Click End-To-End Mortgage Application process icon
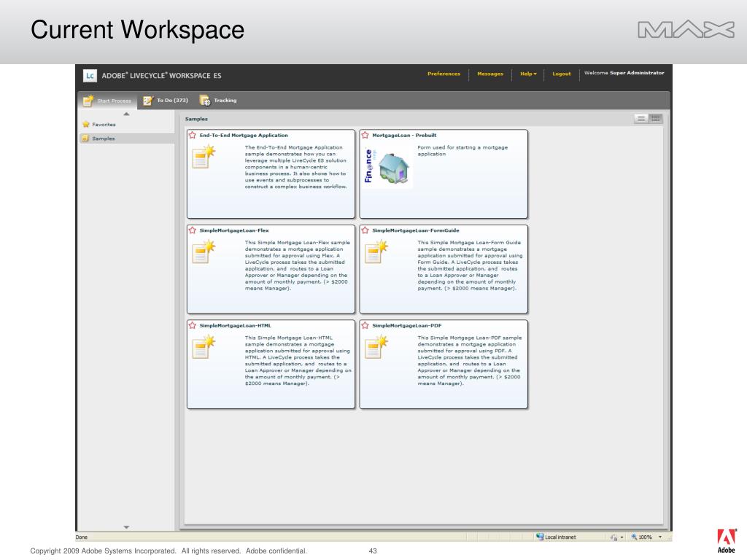The width and height of the screenshot is (747, 560). tap(204, 157)
